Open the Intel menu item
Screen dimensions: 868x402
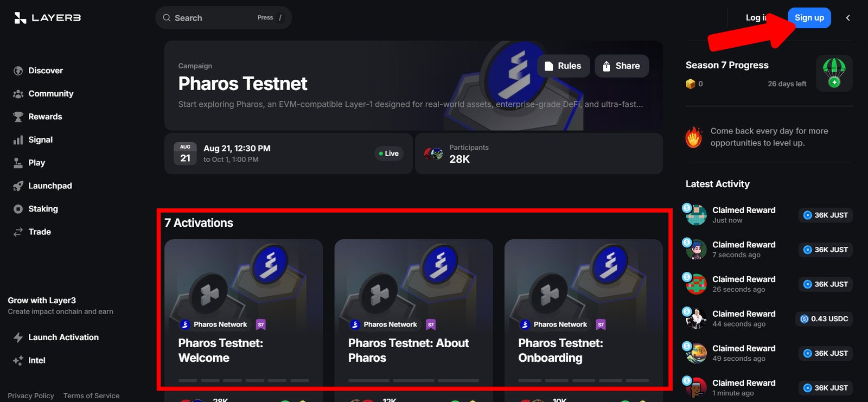36,360
